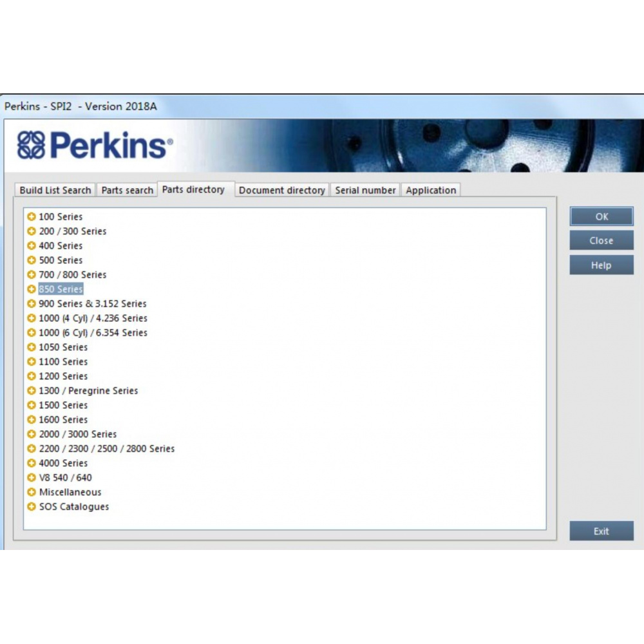Open Help from the side buttons
Viewport: 644px width, 644px height.
[x=601, y=265]
